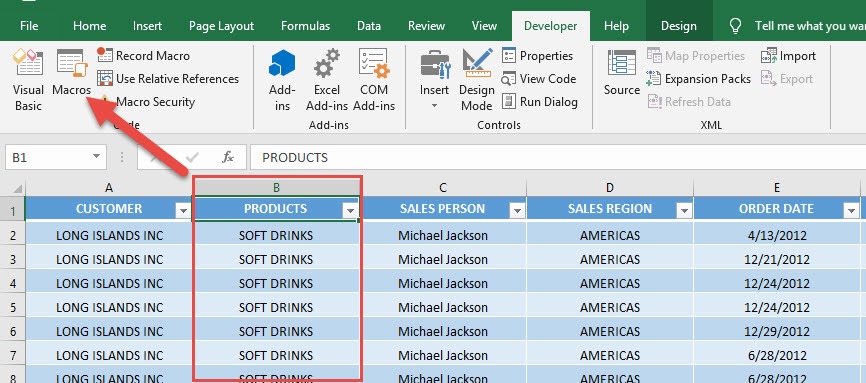Open the Macros dialog

(x=72, y=73)
